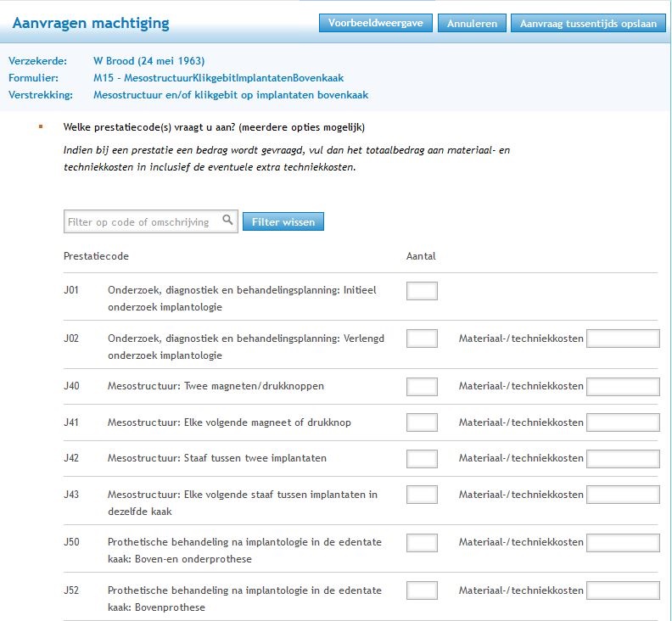The image size is (672, 621).
Task: Click description Elke volgende staaf tussen implantaten
Action: point(242,503)
